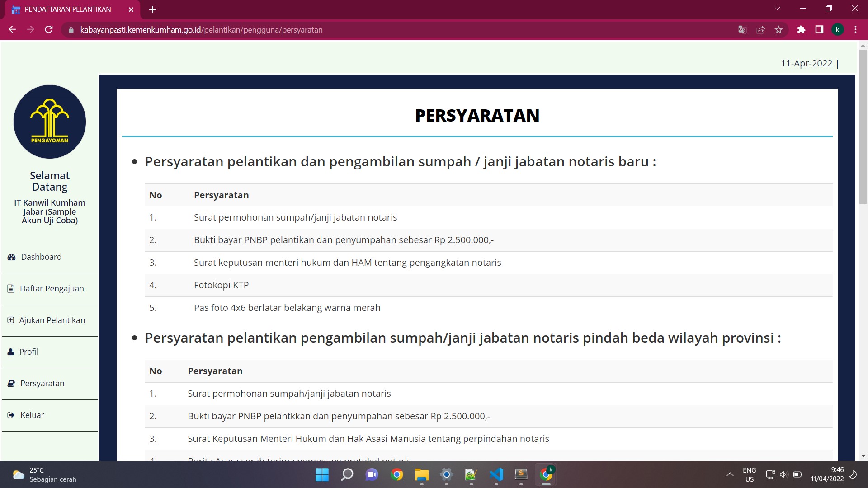The image size is (868, 488).
Task: Open Chrome three-dot menu
Action: click(855, 30)
